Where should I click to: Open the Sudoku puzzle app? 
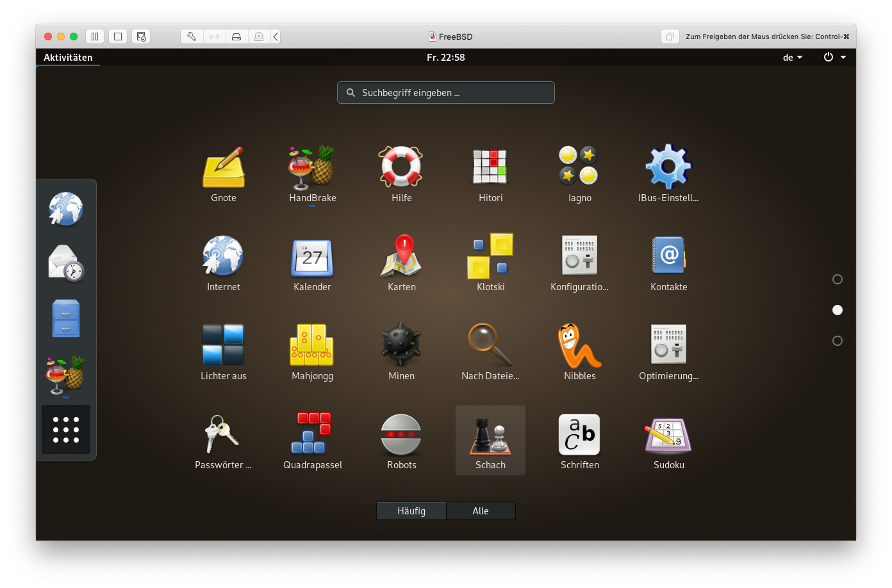[x=668, y=439]
